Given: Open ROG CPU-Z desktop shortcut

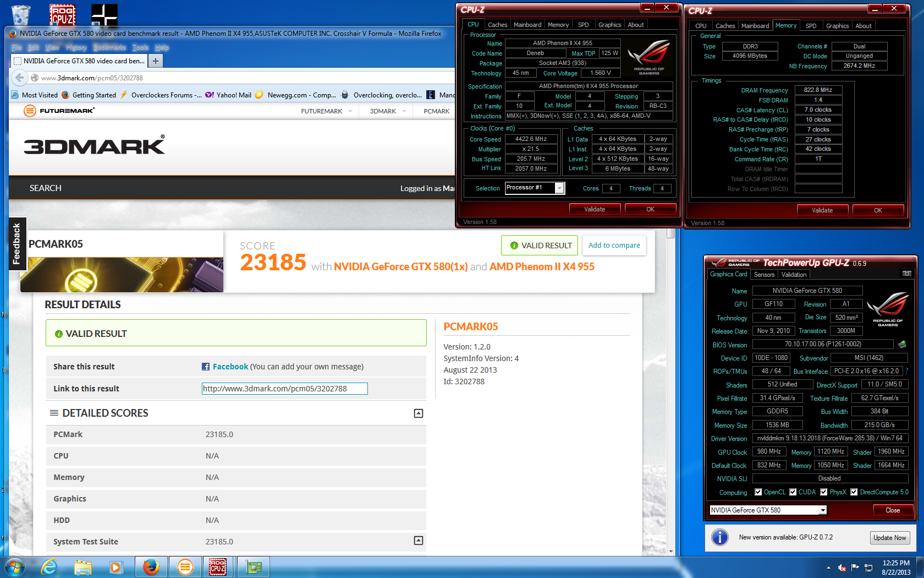Looking at the screenshot, I should click(x=63, y=14).
